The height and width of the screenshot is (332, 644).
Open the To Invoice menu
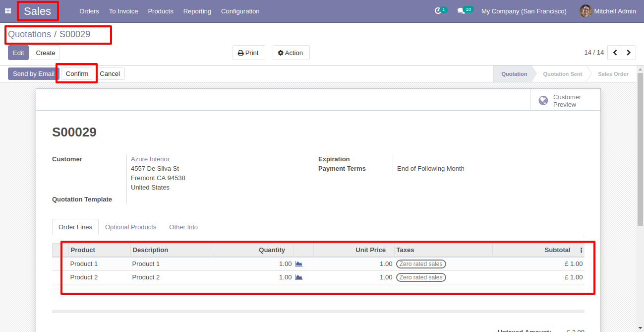click(x=123, y=11)
